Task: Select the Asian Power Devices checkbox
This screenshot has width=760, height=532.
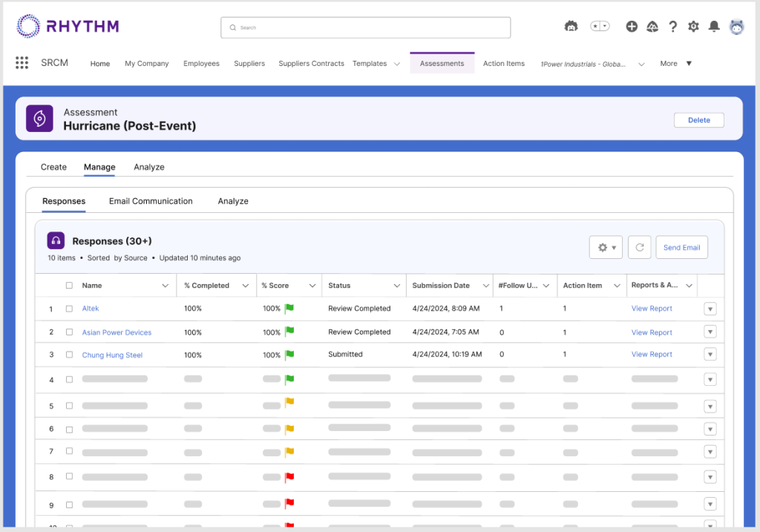Action: point(69,332)
